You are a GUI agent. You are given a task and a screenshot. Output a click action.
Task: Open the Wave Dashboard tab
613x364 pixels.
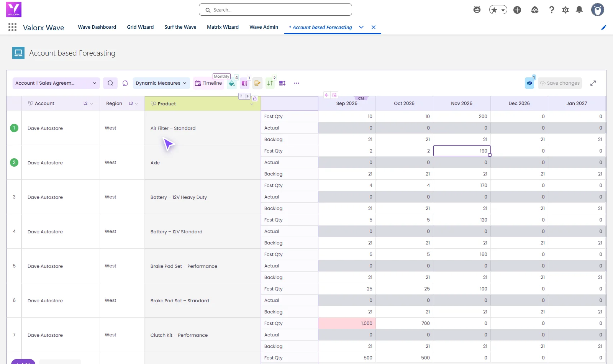[97, 27]
